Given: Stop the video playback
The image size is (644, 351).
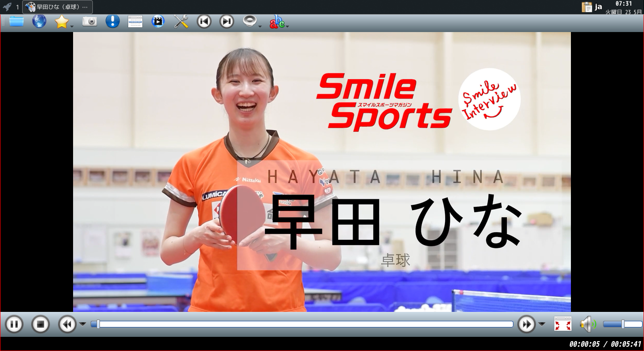Looking at the screenshot, I should pyautogui.click(x=41, y=324).
